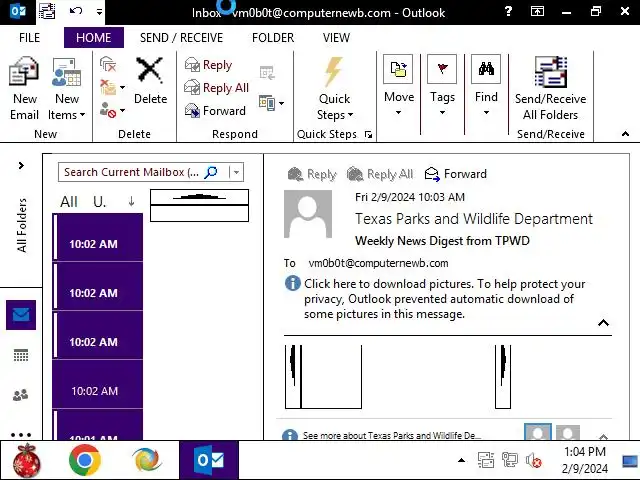This screenshot has width=640, height=480.
Task: Click the sender avatar picture
Action: click(308, 214)
